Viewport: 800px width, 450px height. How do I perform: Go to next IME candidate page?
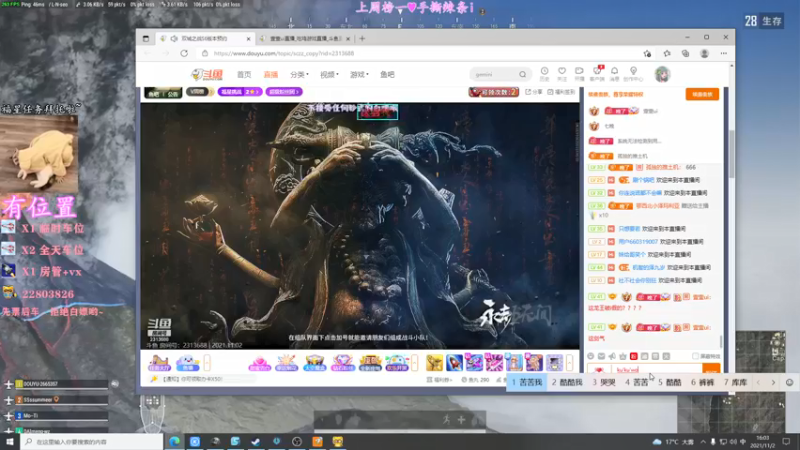click(x=773, y=382)
